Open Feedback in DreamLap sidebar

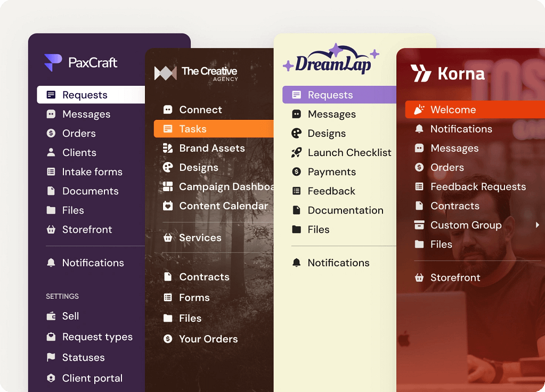point(331,191)
